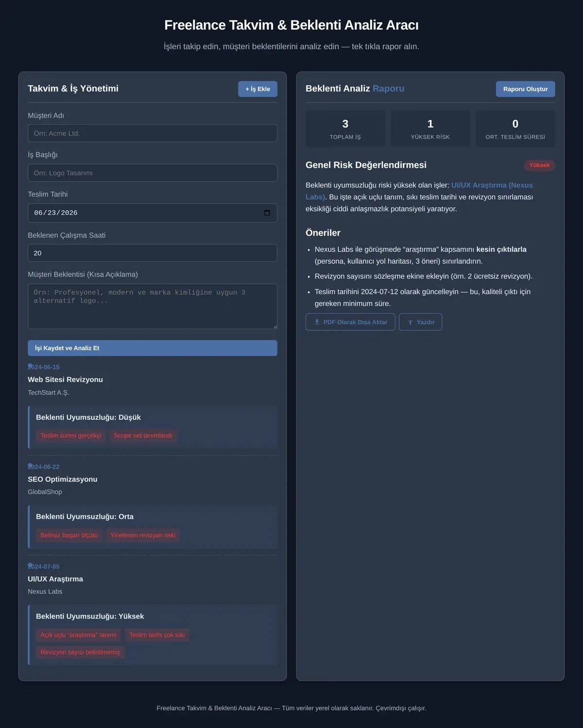This screenshot has width=583, height=728.
Task: Click the timeline dot for 2024-06-22
Action: (x=30, y=465)
